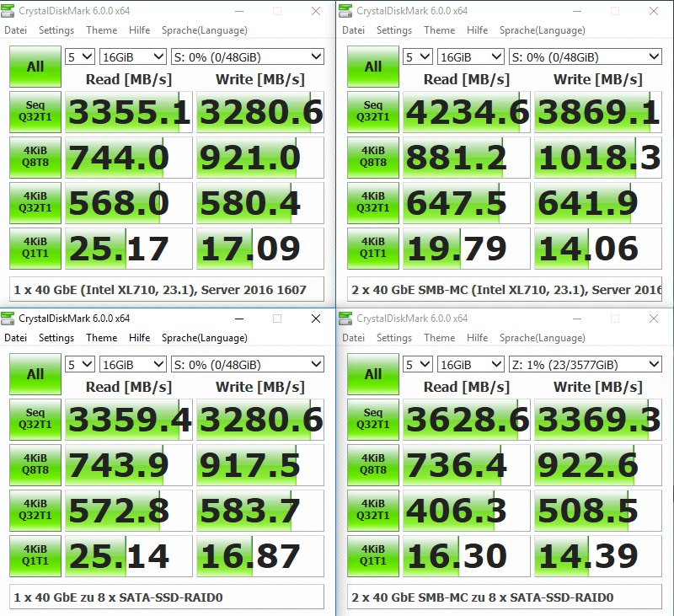Open 16GiB size dropdown in 3359.4 window
The image size is (674, 616).
133,365
